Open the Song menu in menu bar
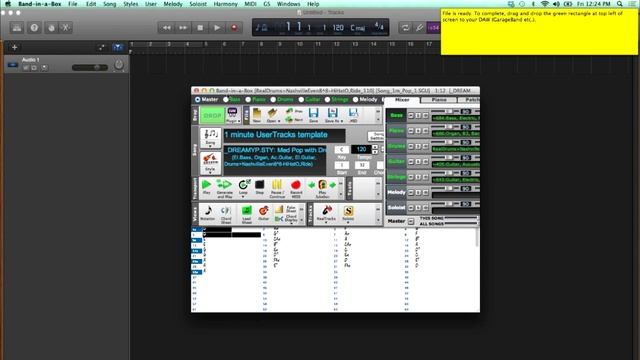Image resolution: width=640 pixels, height=360 pixels. tap(109, 4)
